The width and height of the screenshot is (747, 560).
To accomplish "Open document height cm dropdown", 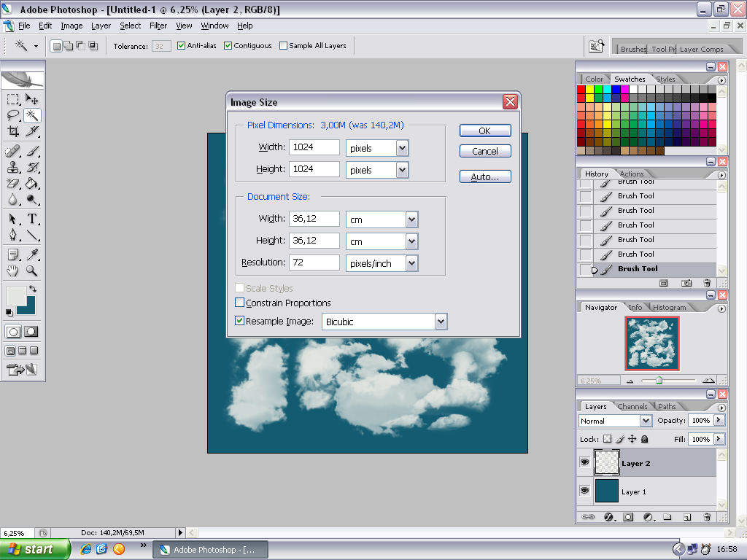I will point(411,241).
